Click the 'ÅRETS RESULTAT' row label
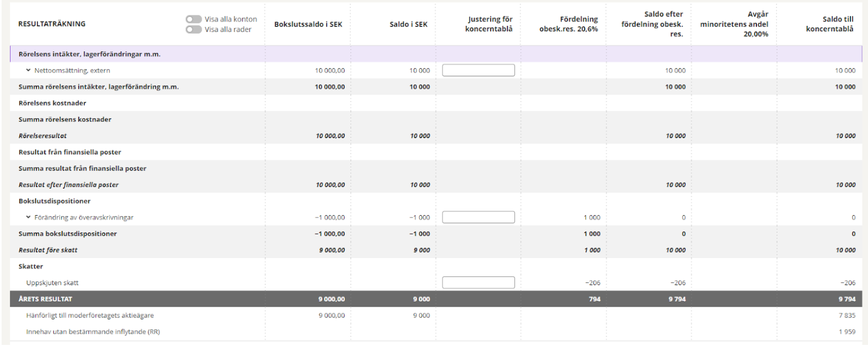 tap(46, 299)
